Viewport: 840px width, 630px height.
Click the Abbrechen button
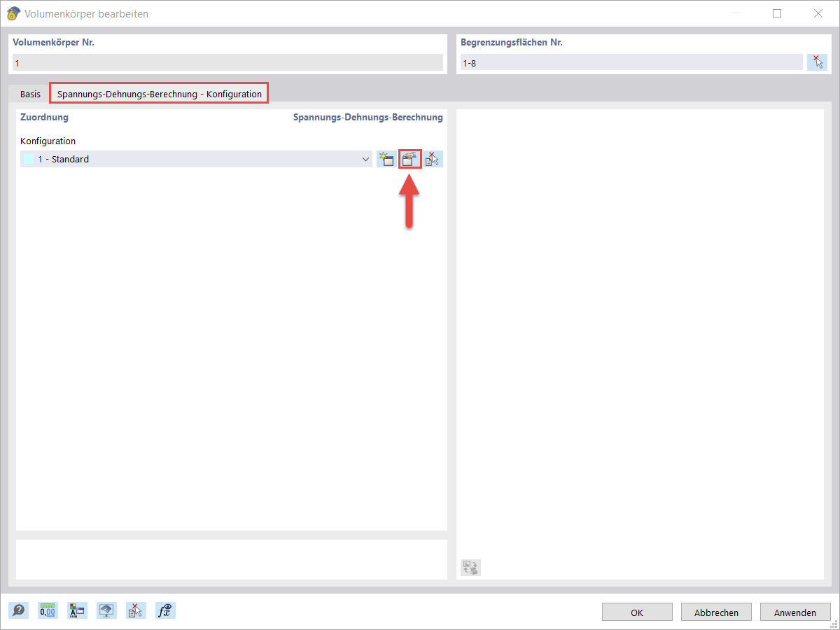point(716,612)
